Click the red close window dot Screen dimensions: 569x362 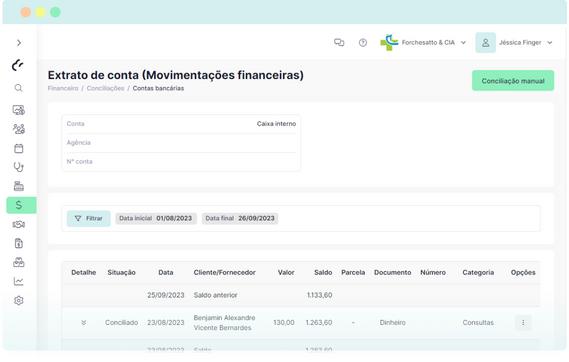pos(25,12)
